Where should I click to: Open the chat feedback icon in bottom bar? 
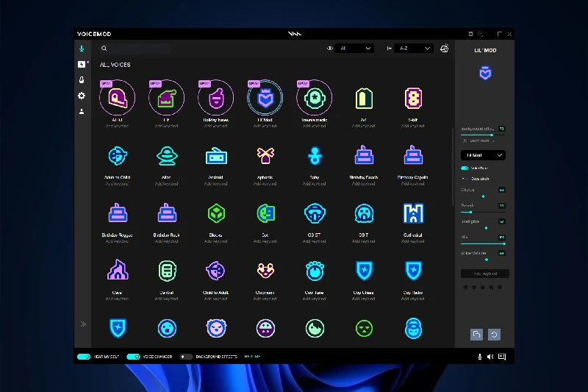click(x=502, y=357)
